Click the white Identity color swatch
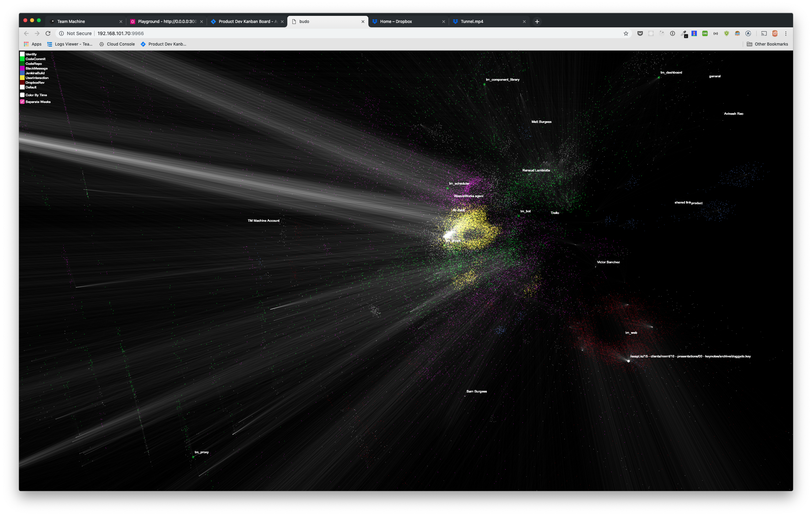Image resolution: width=812 pixels, height=516 pixels. [x=22, y=54]
